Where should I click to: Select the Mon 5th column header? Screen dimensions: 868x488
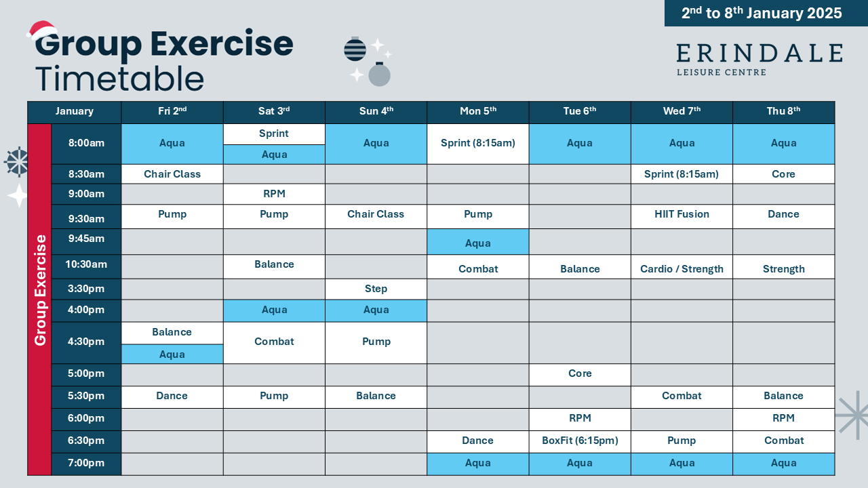(x=478, y=112)
